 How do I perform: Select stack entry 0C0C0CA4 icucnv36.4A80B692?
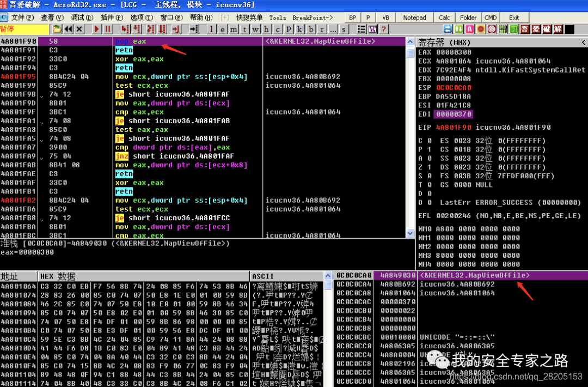[461, 284]
